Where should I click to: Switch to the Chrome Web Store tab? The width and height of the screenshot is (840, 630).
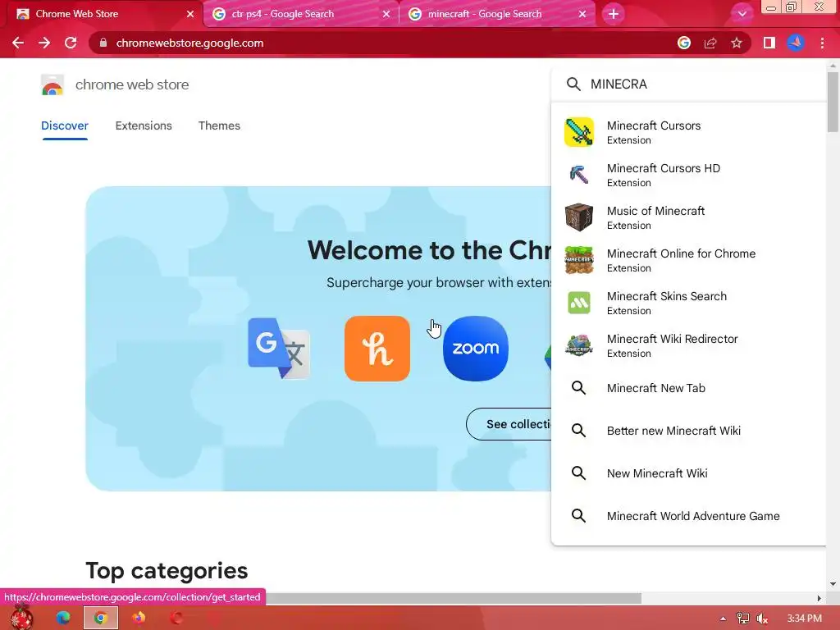click(102, 14)
